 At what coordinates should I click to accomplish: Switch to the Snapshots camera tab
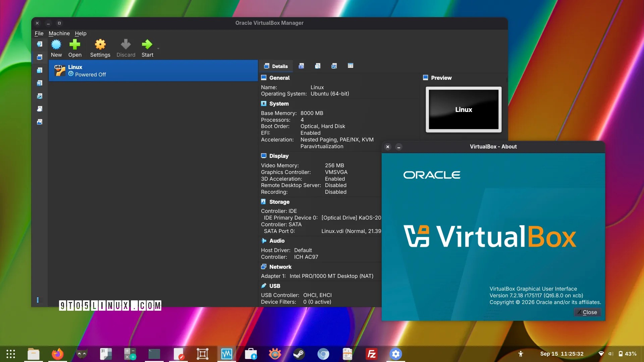(301, 66)
